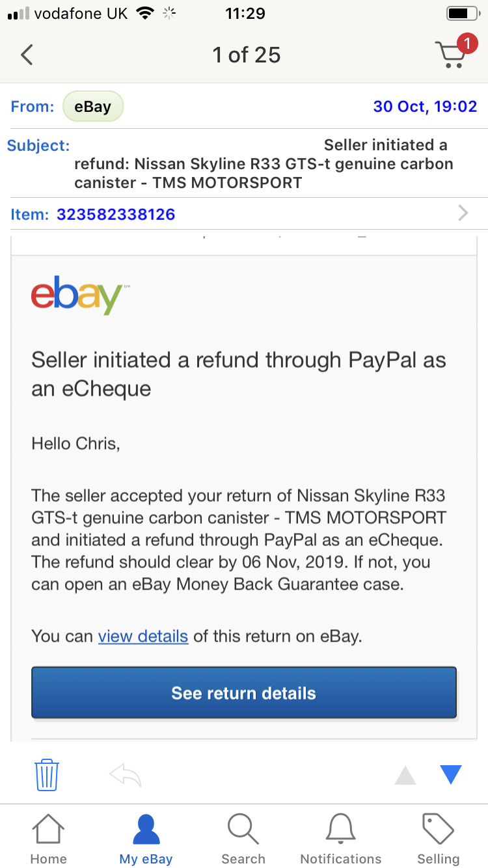Tap the cart notification badge

(x=467, y=44)
